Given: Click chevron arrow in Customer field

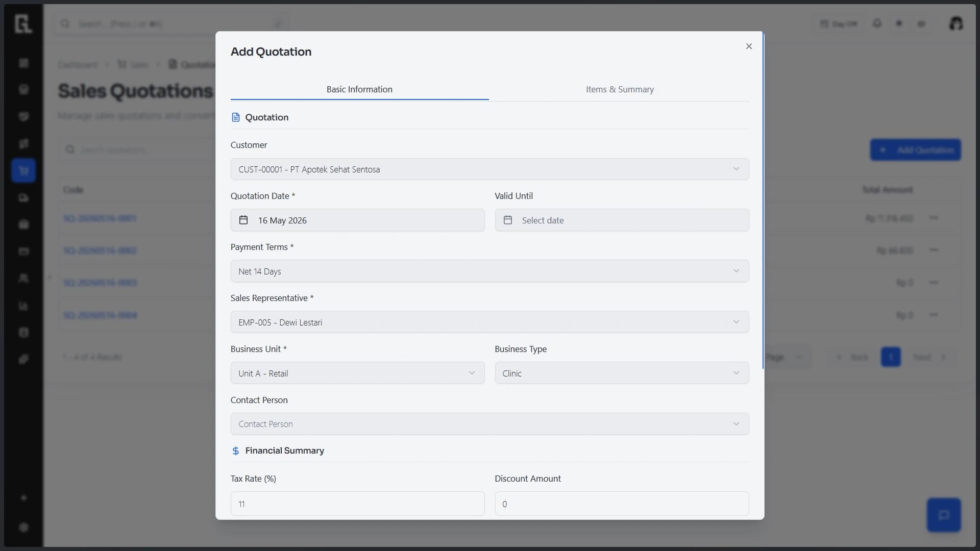Looking at the screenshot, I should [736, 169].
